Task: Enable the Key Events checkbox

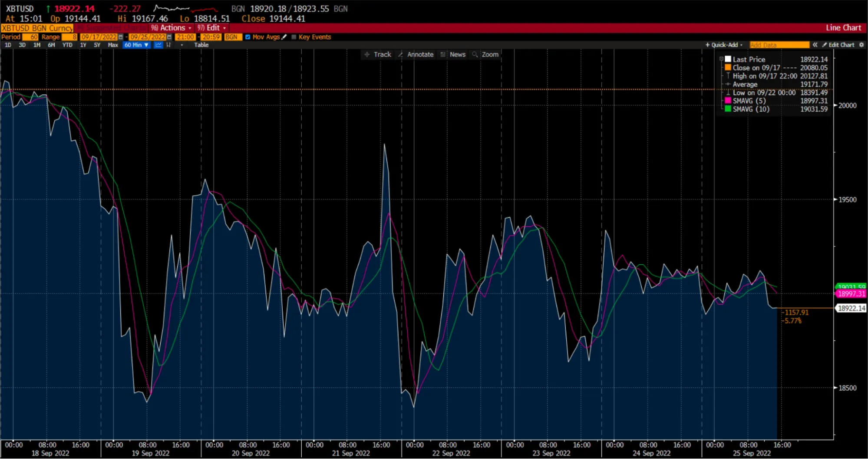Action: 294,37
